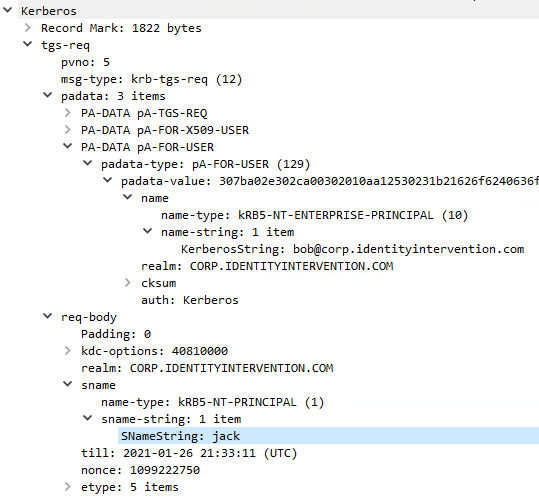Select the realm row under padata-value
This screenshot has width=539, height=497.
coord(267,266)
